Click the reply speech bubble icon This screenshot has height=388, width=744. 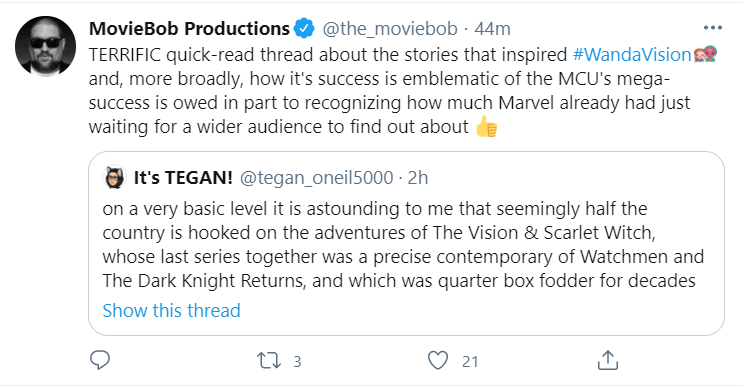click(100, 360)
